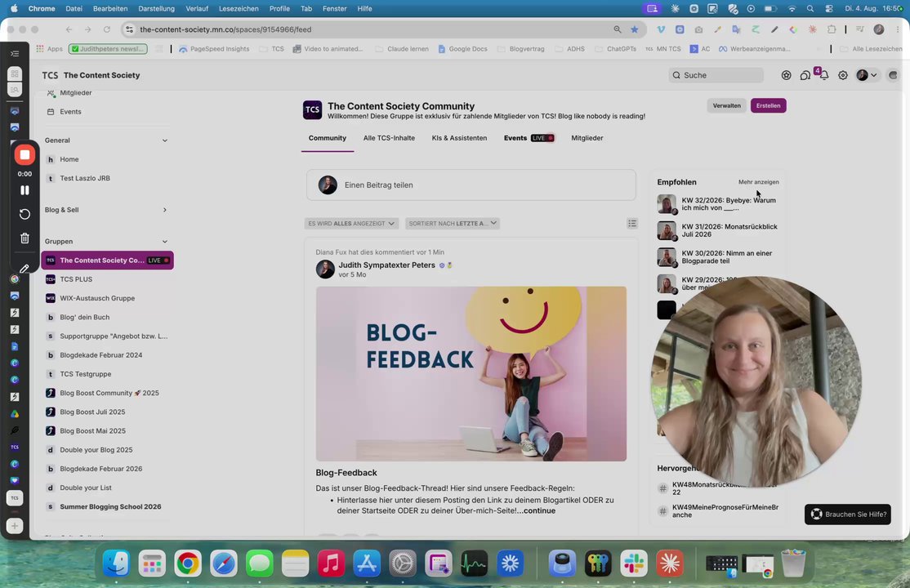Open Chrome from the dock
Image resolution: width=910 pixels, height=588 pixels.
(x=187, y=563)
